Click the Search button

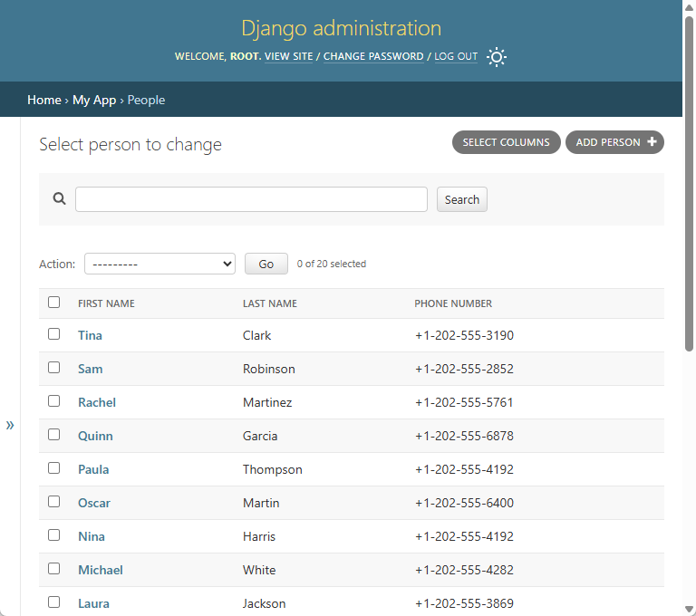point(461,199)
